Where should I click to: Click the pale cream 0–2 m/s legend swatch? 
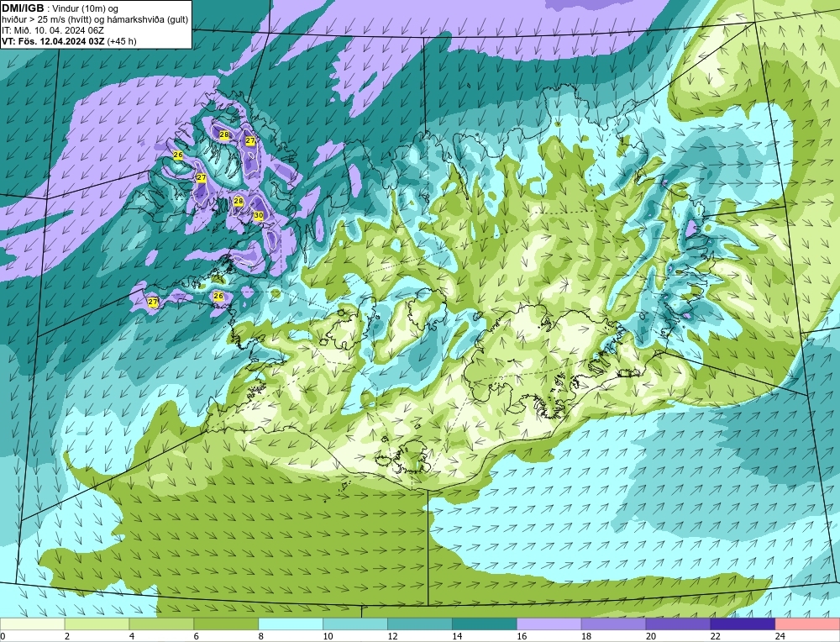33,624
